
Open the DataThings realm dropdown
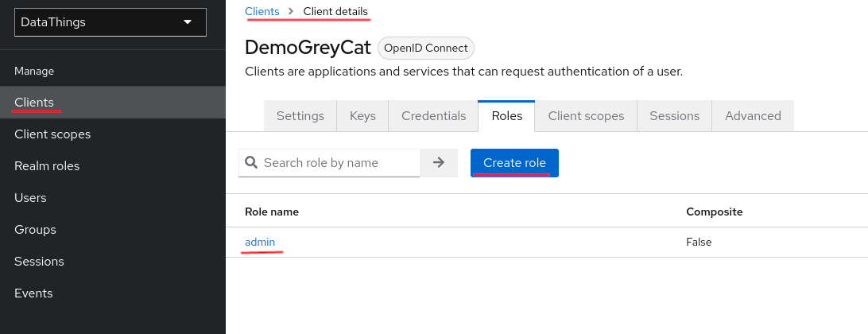click(x=110, y=22)
